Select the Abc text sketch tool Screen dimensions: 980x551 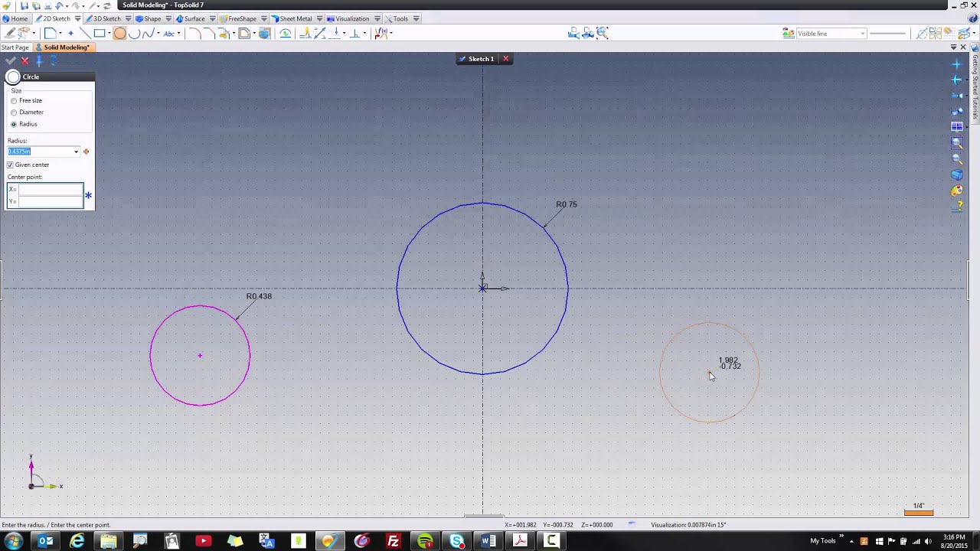click(x=169, y=33)
